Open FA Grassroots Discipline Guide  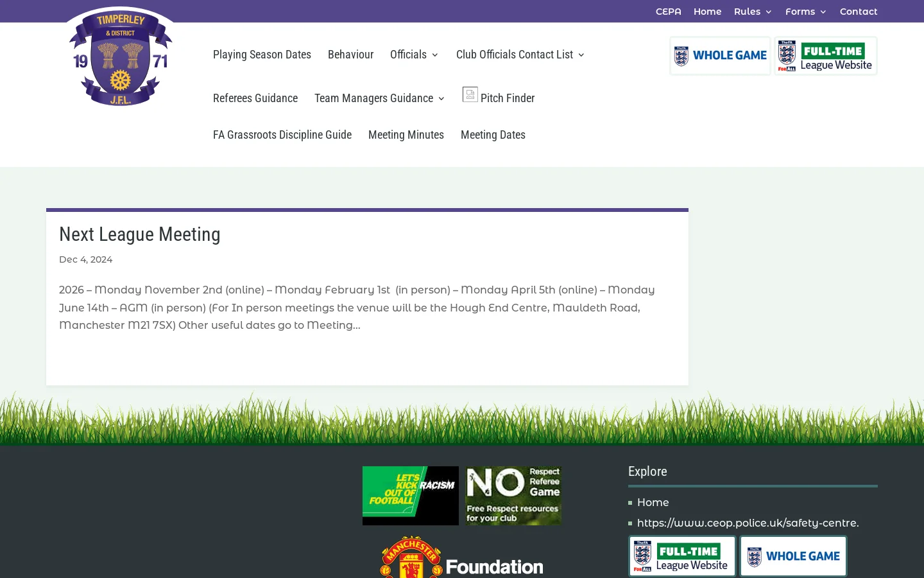click(x=282, y=135)
